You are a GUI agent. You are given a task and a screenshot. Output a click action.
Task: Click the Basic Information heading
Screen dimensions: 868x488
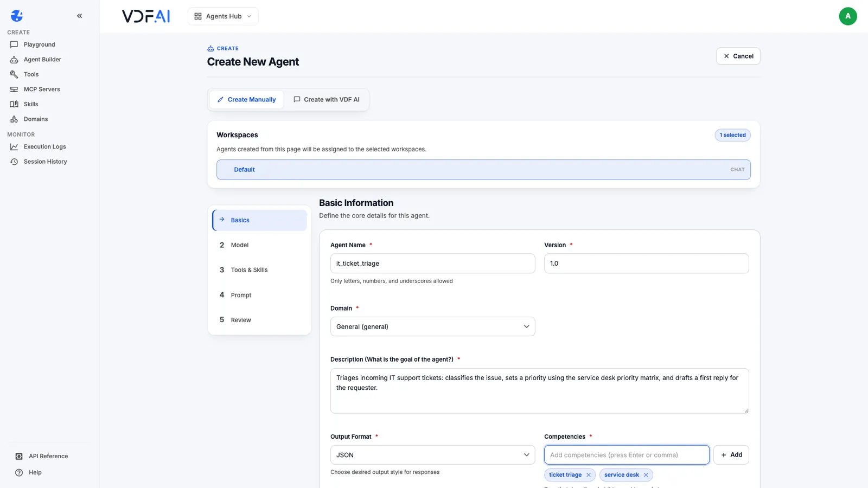click(356, 203)
